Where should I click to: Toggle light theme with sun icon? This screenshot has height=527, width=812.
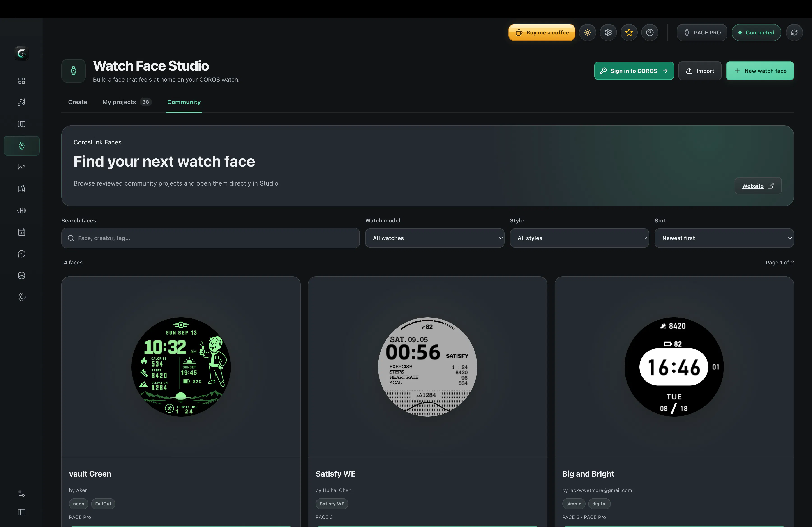(x=588, y=32)
